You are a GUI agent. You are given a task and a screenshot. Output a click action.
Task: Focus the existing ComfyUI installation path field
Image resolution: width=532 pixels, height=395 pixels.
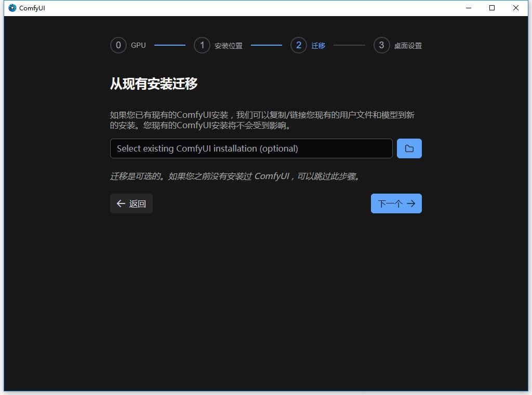click(251, 148)
